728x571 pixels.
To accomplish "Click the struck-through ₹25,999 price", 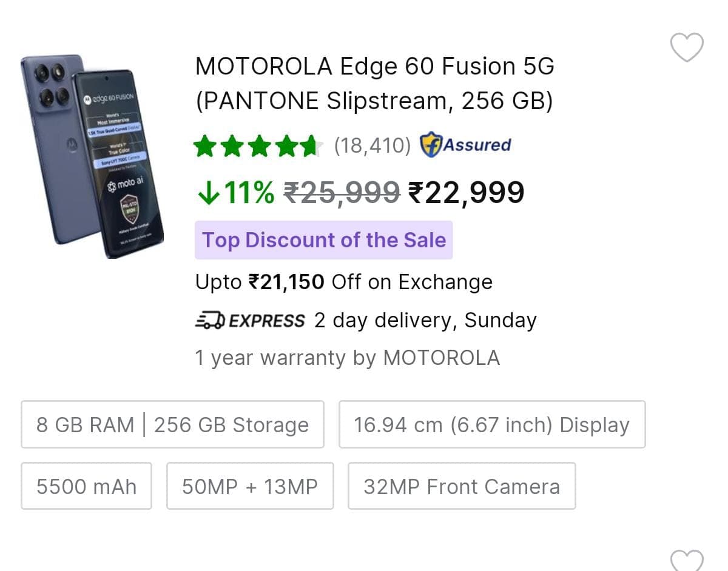I will tap(342, 193).
